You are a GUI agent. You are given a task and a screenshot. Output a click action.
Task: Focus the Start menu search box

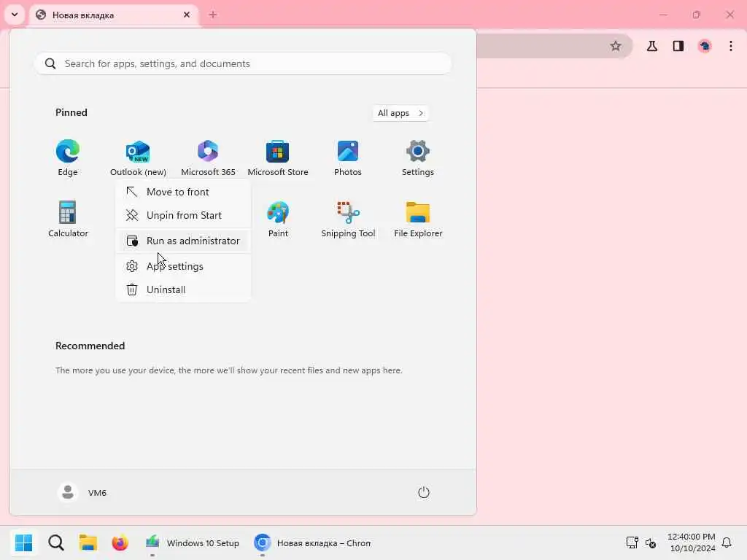pyautogui.click(x=243, y=63)
